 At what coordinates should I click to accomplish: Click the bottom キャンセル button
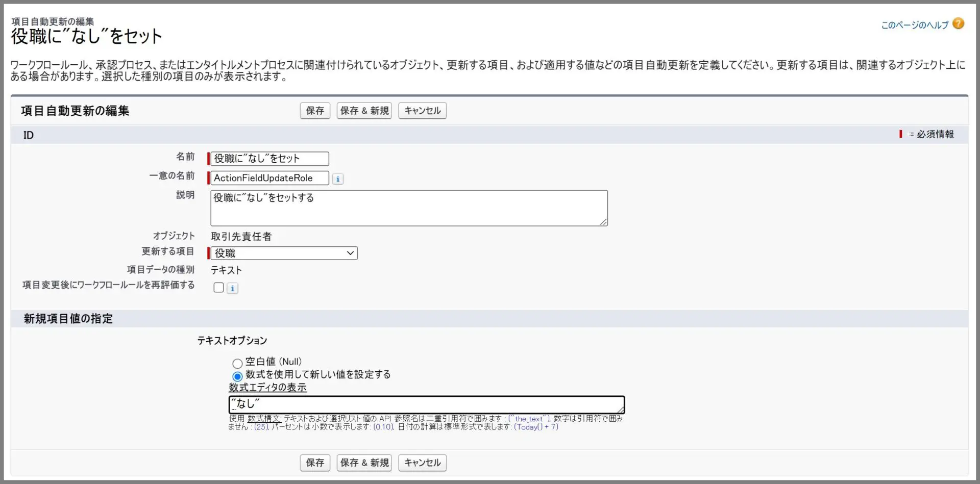tap(422, 463)
